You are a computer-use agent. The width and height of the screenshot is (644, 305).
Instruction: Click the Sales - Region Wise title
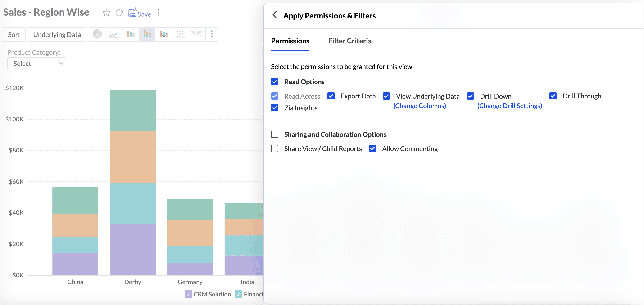[46, 12]
